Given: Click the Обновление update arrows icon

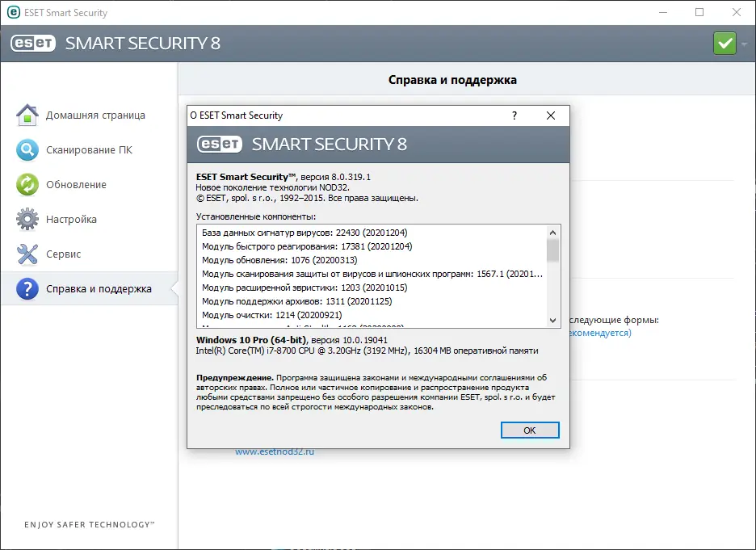Looking at the screenshot, I should 27,184.
